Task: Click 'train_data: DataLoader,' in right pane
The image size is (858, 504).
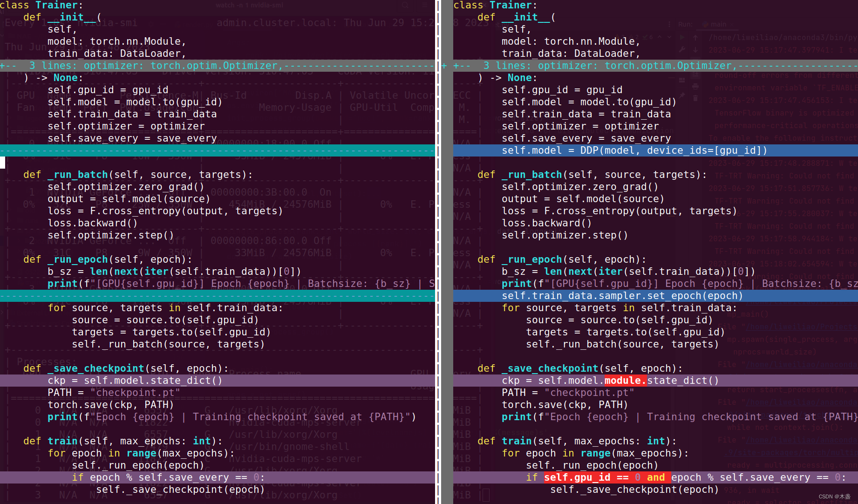Action: point(571,54)
